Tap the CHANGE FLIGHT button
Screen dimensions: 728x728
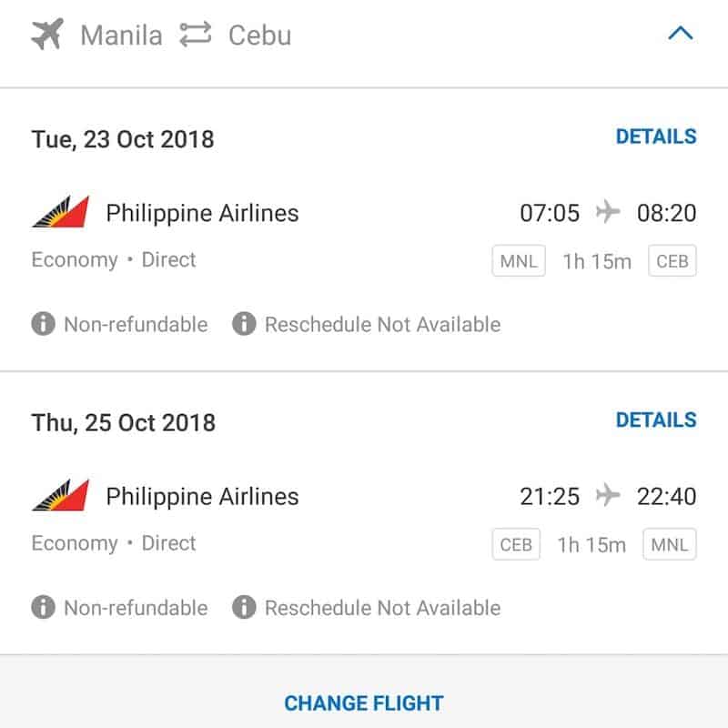tap(364, 703)
